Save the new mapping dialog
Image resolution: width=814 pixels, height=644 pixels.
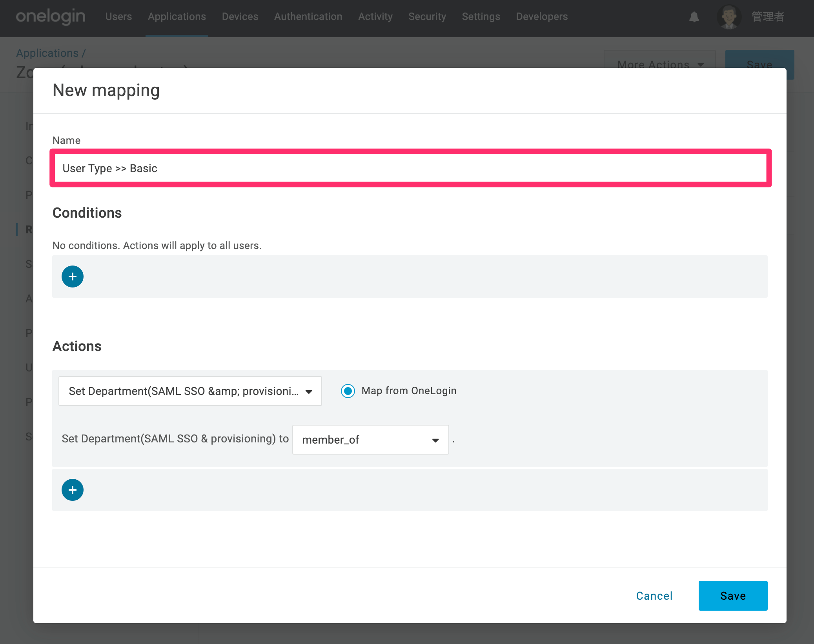[x=733, y=596]
